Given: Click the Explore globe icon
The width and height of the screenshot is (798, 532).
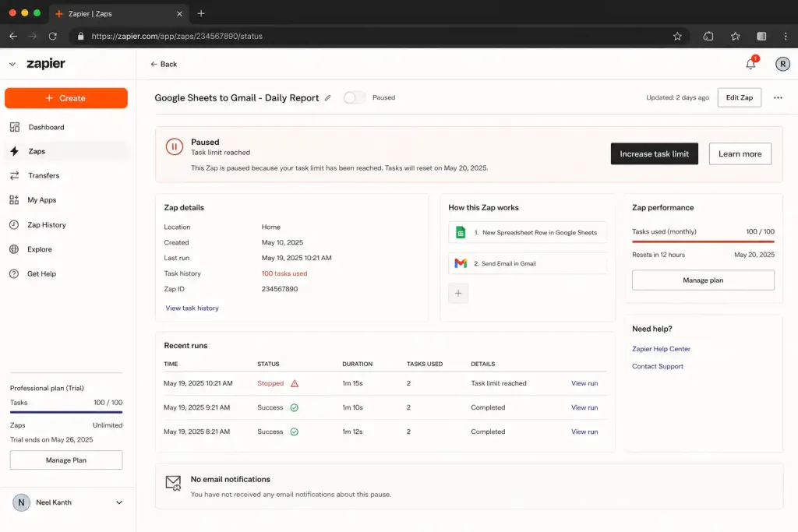Looking at the screenshot, I should (14, 249).
